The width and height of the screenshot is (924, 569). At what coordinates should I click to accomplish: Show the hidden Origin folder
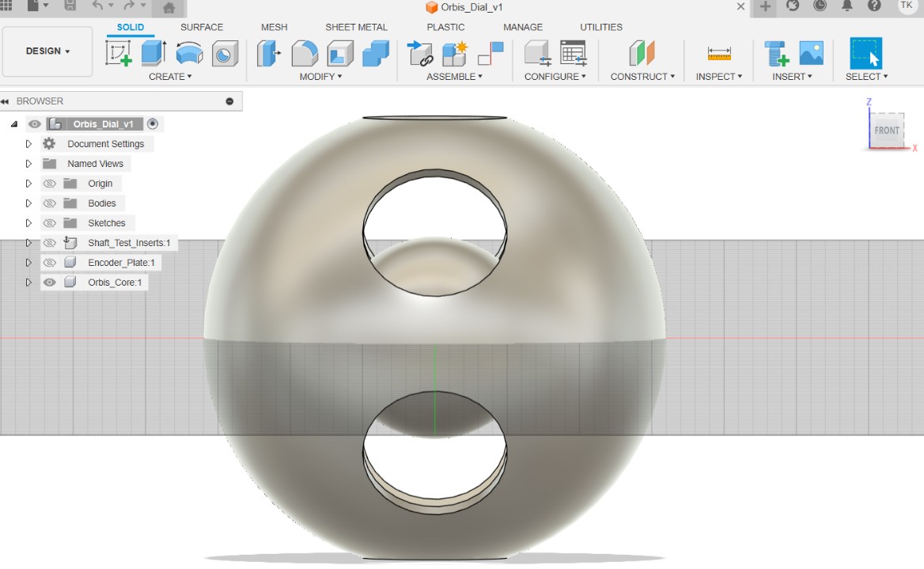pos(49,184)
